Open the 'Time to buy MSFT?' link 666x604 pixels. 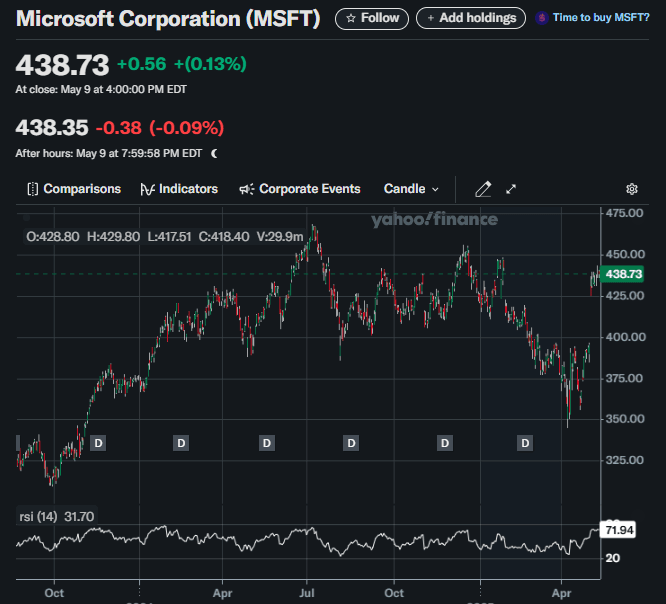(601, 18)
